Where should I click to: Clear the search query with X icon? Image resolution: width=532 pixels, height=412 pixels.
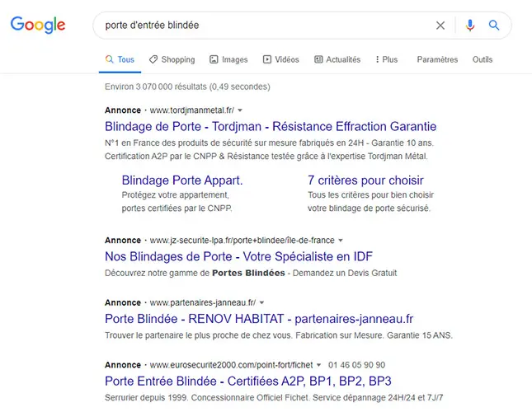click(x=440, y=26)
